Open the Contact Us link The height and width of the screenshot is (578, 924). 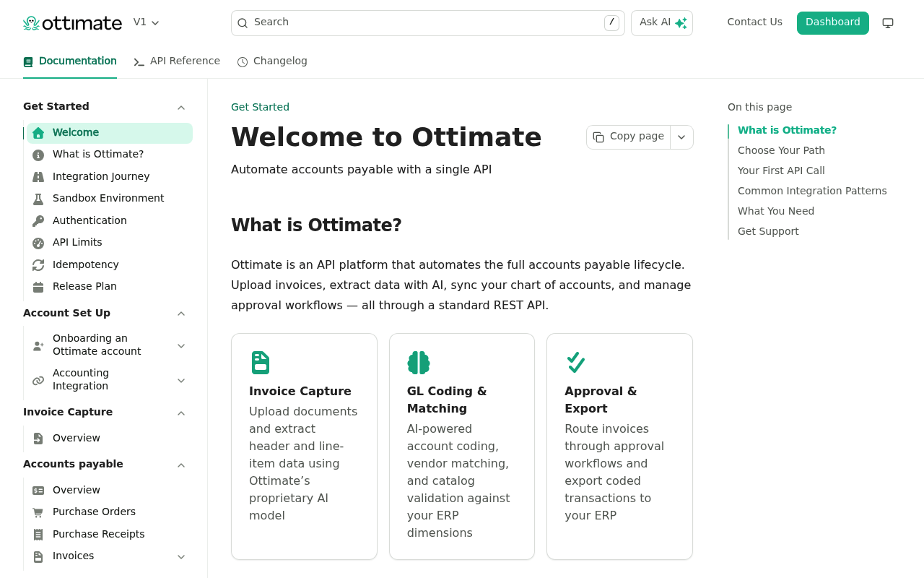[754, 22]
